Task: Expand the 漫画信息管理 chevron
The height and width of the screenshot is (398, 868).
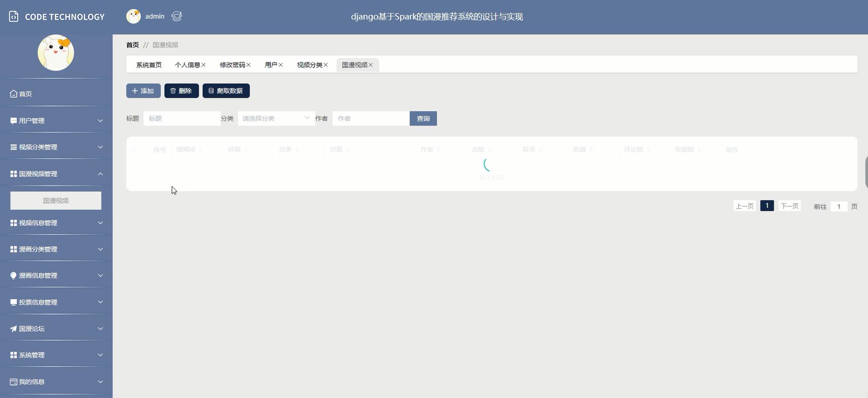Action: click(x=100, y=276)
